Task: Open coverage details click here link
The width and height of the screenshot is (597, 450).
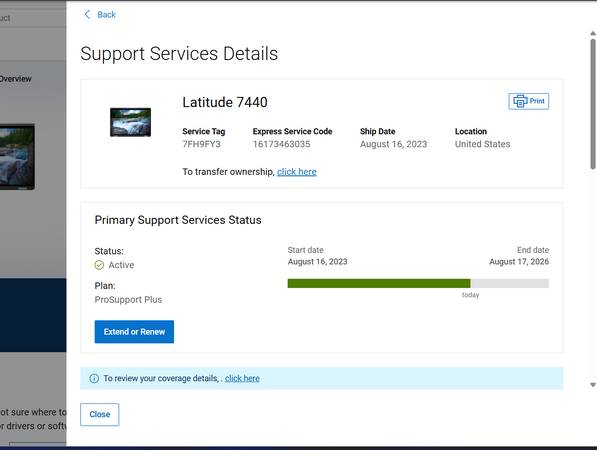Action: [x=242, y=378]
